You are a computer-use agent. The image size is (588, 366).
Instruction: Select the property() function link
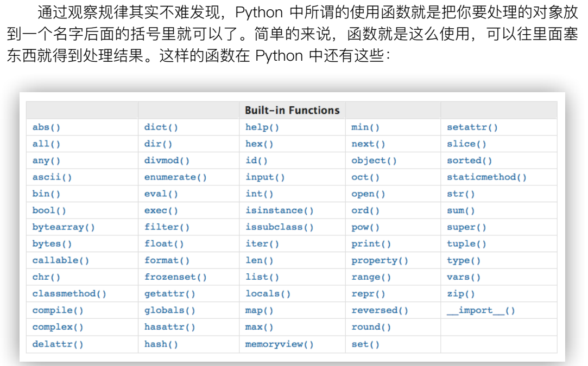click(380, 261)
